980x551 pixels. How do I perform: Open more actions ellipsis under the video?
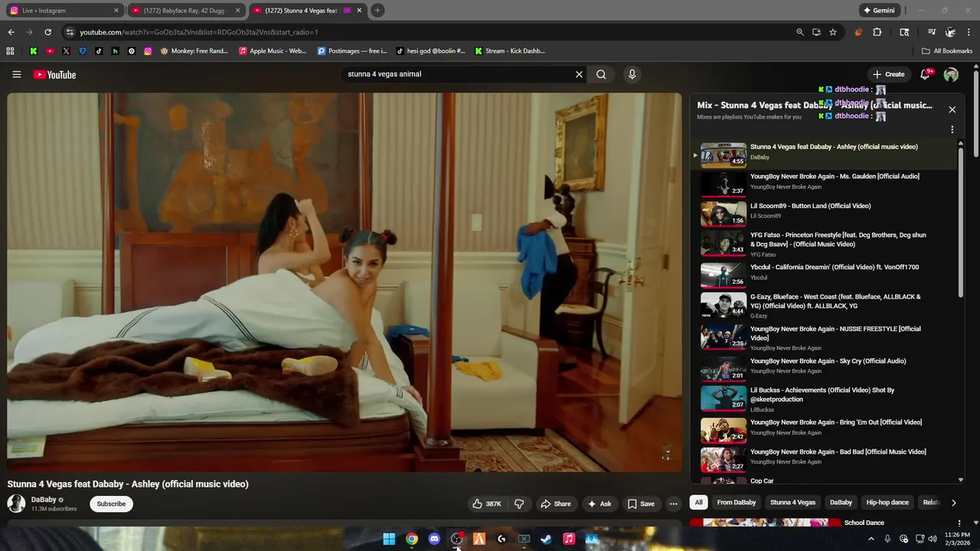point(673,504)
